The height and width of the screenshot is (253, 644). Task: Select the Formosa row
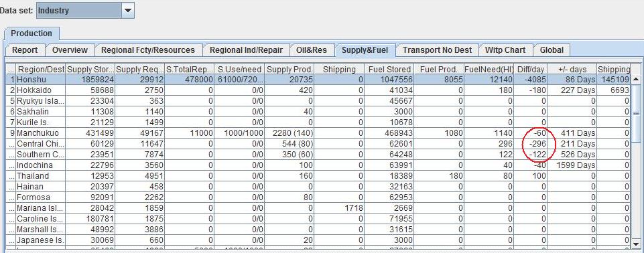tap(318, 197)
